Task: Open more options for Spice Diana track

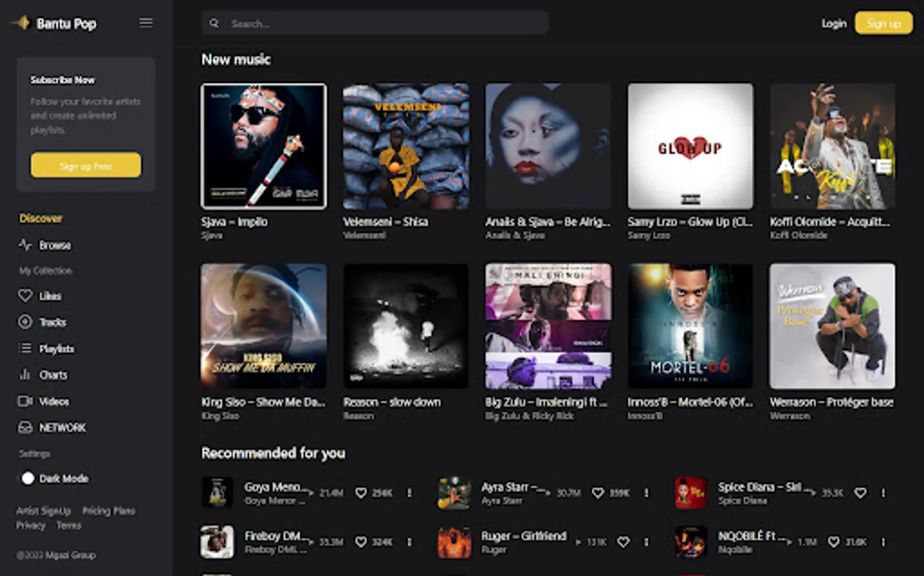Action: pyautogui.click(x=883, y=493)
